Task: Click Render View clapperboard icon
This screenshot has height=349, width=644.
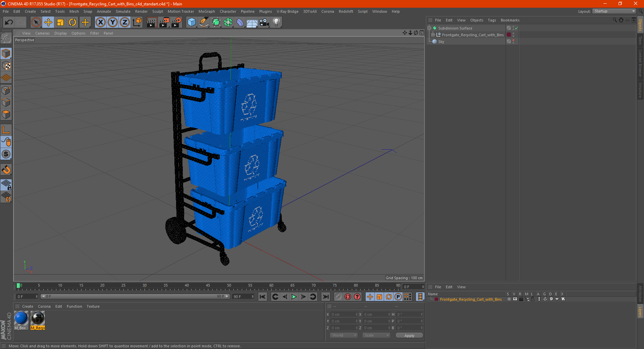Action: [x=152, y=22]
